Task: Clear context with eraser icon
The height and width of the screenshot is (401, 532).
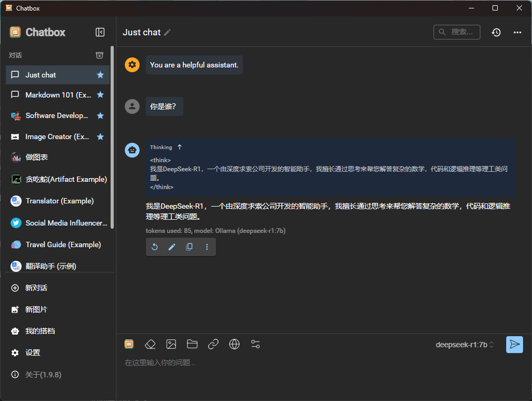Action: [150, 344]
